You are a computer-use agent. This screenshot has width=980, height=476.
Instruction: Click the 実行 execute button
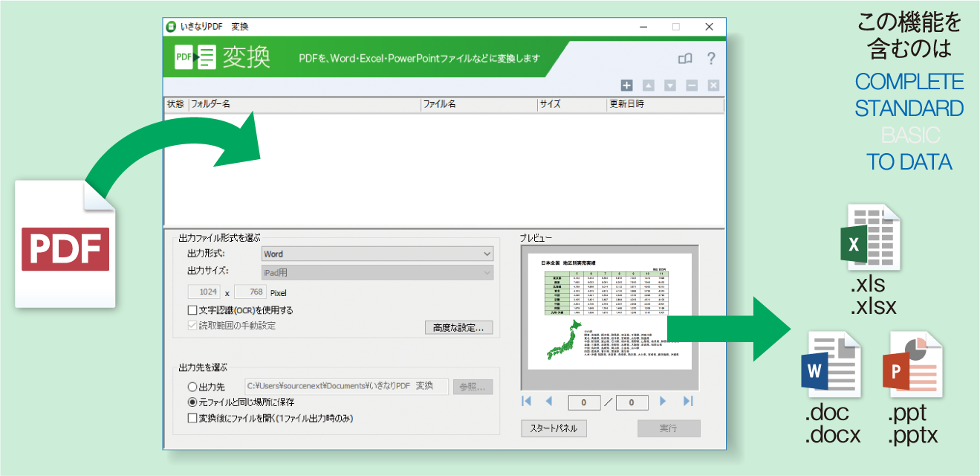(668, 428)
